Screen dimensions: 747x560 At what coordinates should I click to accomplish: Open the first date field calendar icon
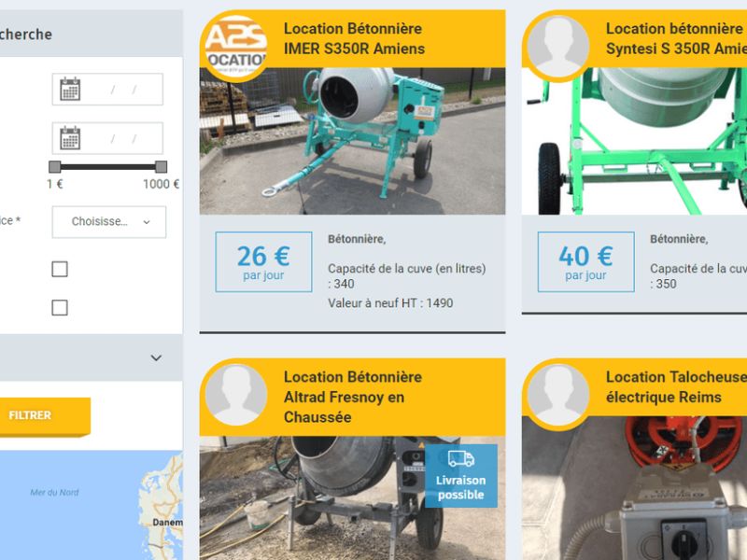tap(70, 89)
